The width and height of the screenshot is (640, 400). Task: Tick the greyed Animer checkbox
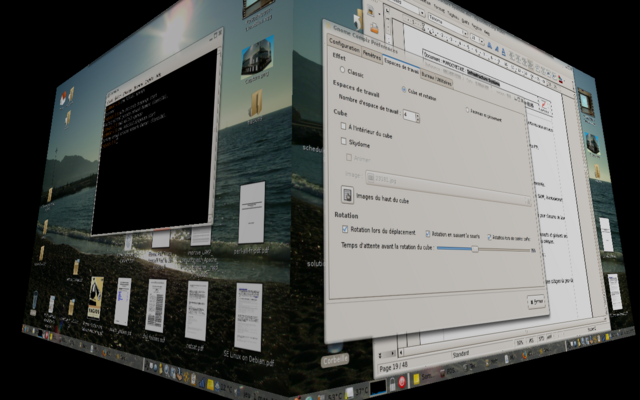[x=349, y=157]
